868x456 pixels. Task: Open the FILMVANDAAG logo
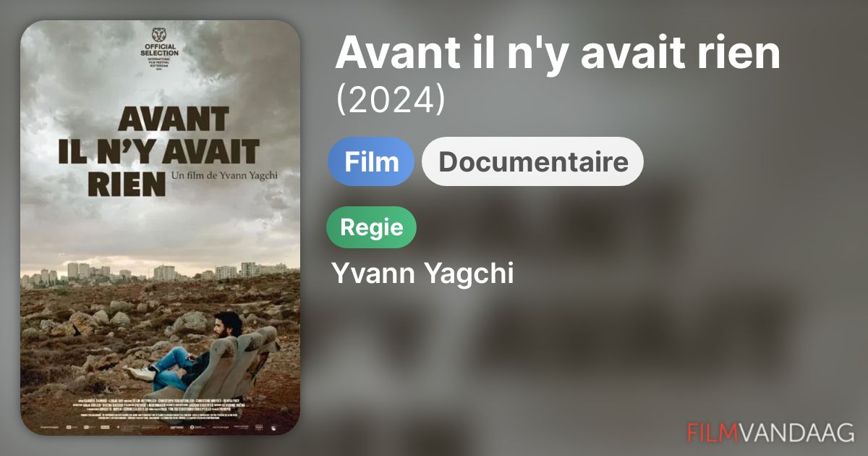pos(770,432)
